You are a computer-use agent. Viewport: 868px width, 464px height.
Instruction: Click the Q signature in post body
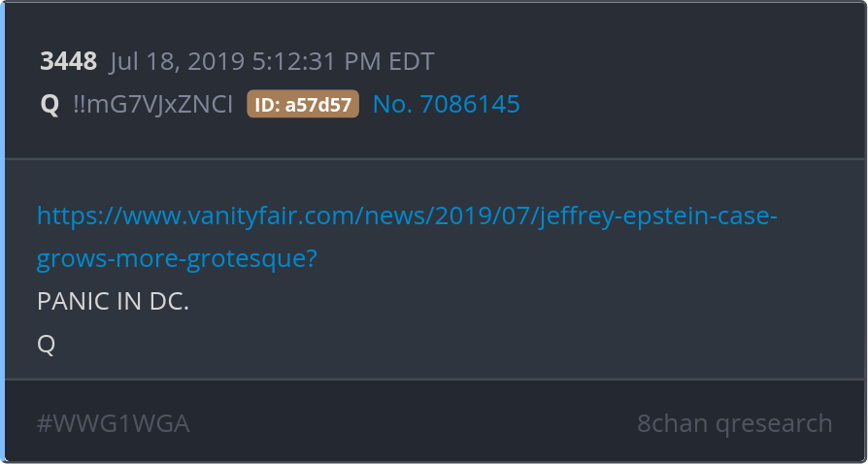pos(46,345)
